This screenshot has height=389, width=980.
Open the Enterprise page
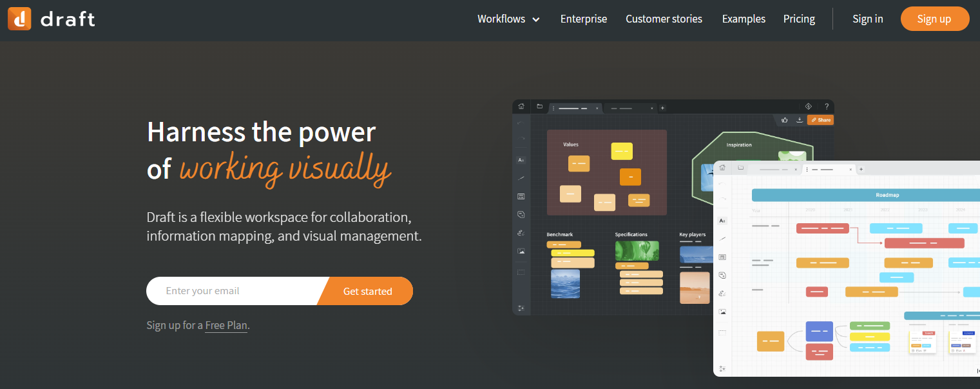point(584,19)
